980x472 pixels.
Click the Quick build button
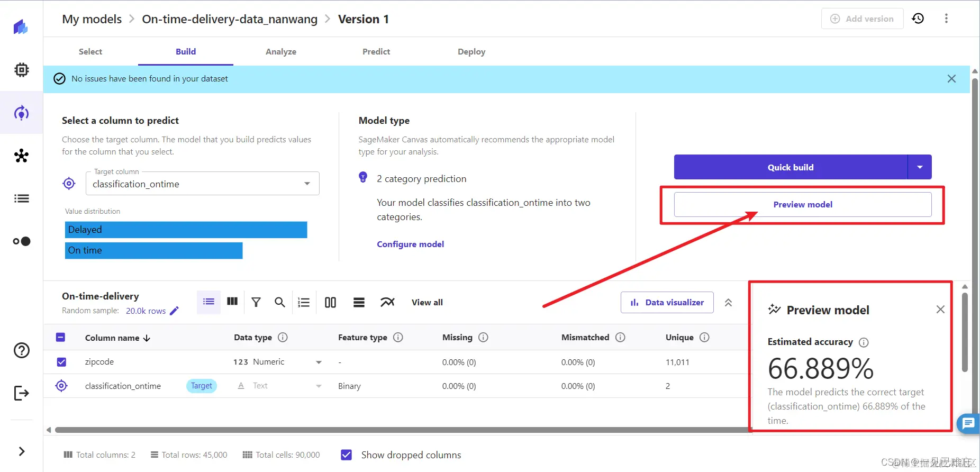791,167
